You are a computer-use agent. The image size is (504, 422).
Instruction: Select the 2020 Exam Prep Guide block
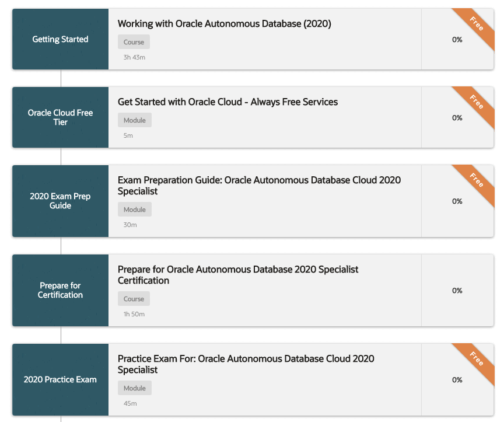pos(61,201)
